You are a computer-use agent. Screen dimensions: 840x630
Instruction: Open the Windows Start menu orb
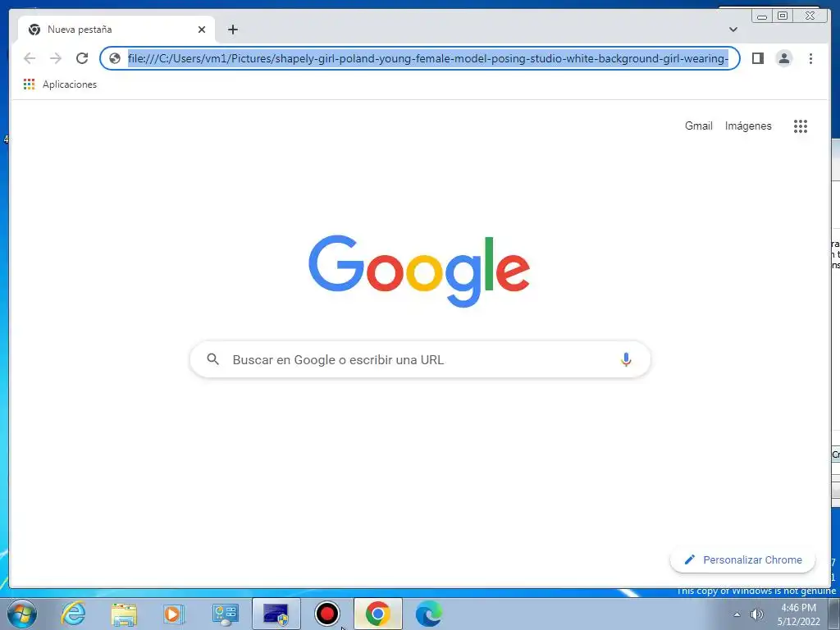click(x=21, y=614)
